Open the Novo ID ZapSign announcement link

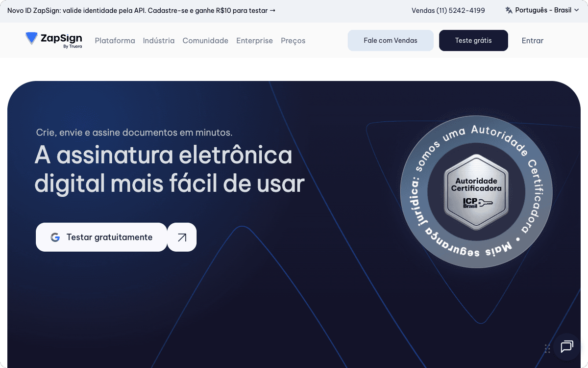point(141,10)
